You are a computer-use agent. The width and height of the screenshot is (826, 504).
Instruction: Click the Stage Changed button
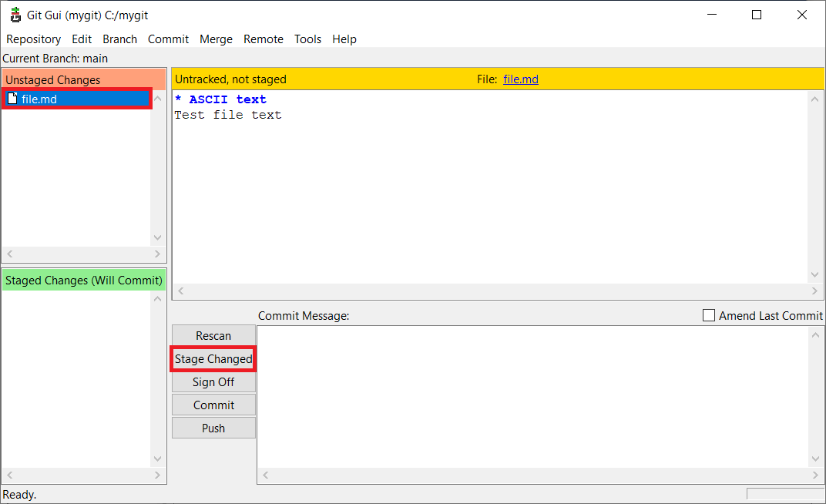213,359
